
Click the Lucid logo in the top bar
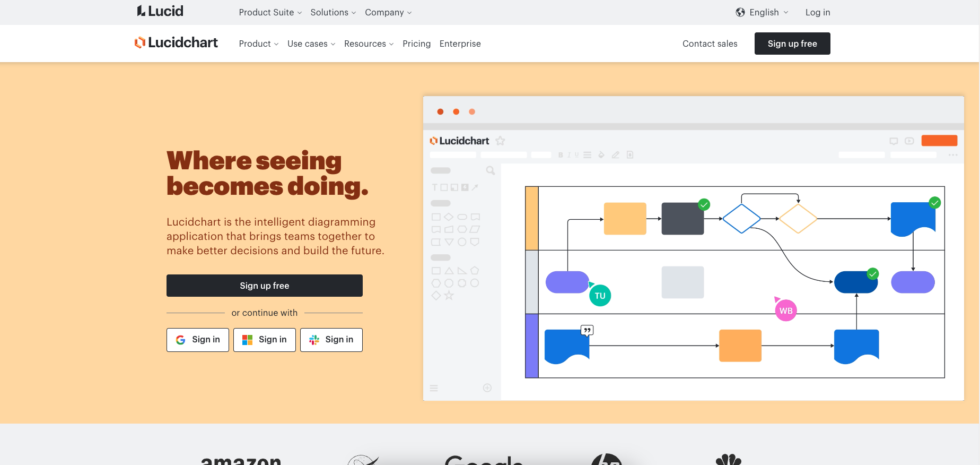coord(160,11)
